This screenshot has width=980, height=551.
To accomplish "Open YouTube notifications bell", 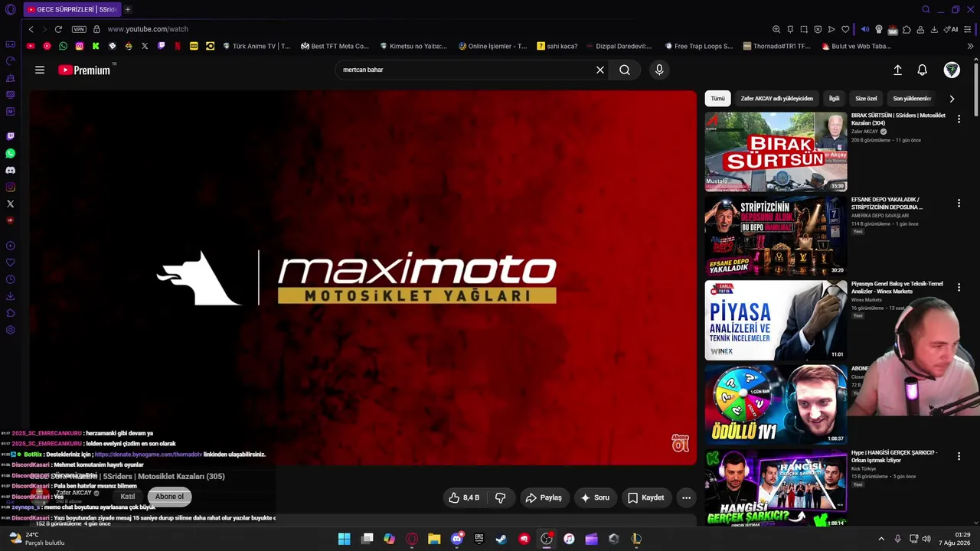I will coord(923,70).
